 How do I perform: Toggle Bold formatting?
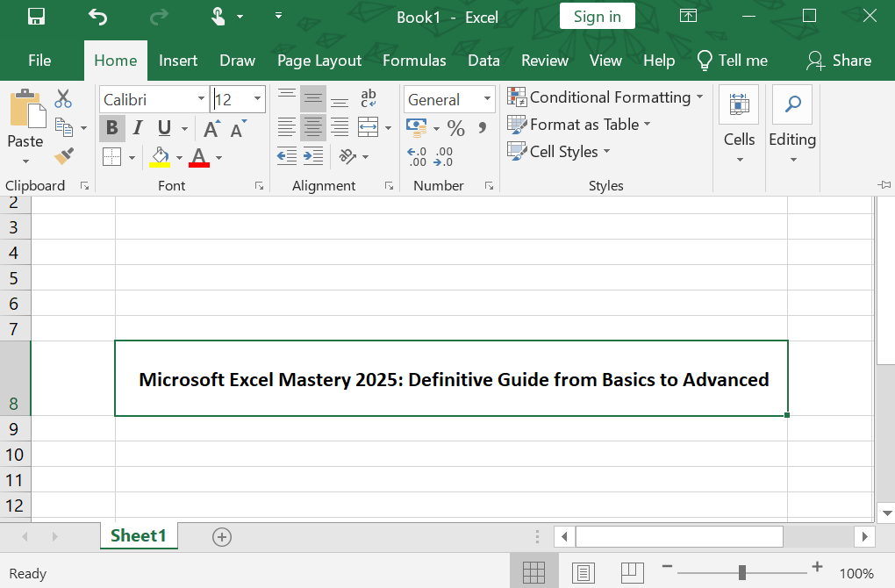point(112,128)
